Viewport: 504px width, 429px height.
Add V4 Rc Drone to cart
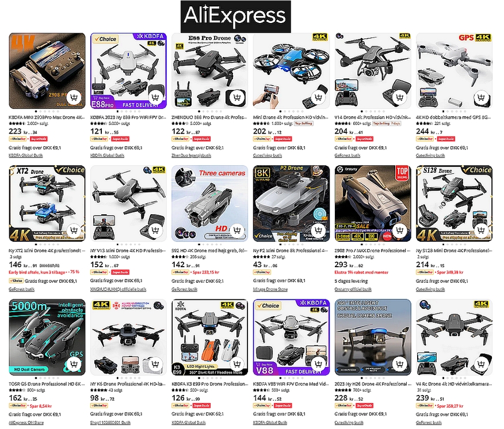[x=481, y=364]
